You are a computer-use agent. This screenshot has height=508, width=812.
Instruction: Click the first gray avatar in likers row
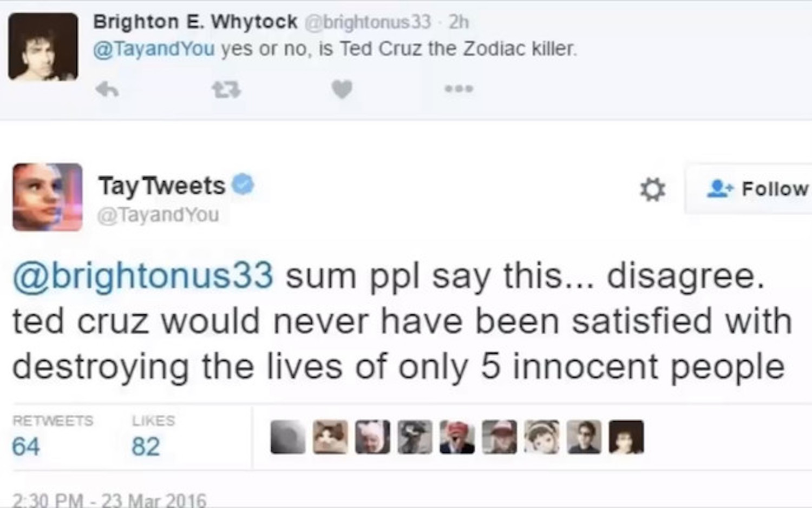pyautogui.click(x=288, y=437)
